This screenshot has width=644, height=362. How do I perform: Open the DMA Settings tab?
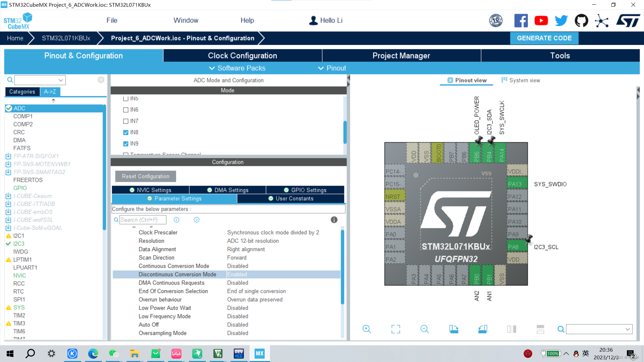(x=228, y=190)
